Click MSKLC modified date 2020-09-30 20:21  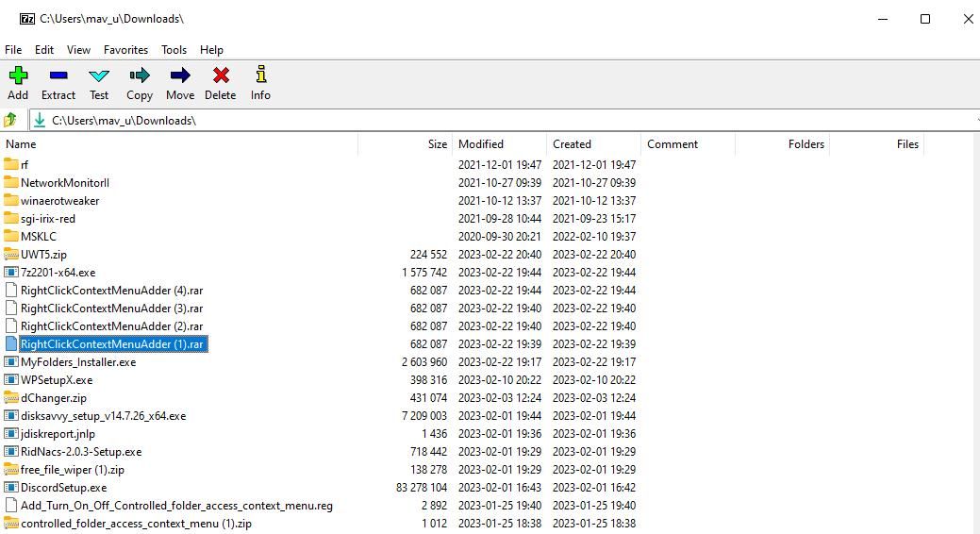click(499, 237)
